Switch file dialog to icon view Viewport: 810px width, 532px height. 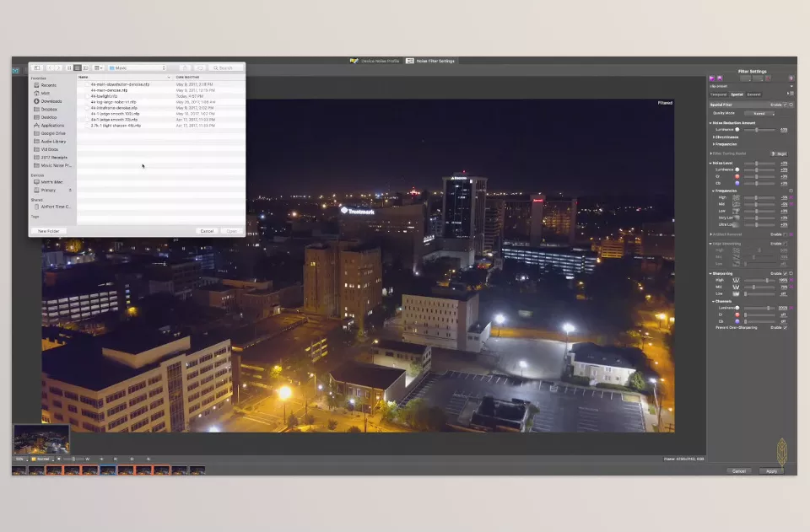tap(69, 68)
